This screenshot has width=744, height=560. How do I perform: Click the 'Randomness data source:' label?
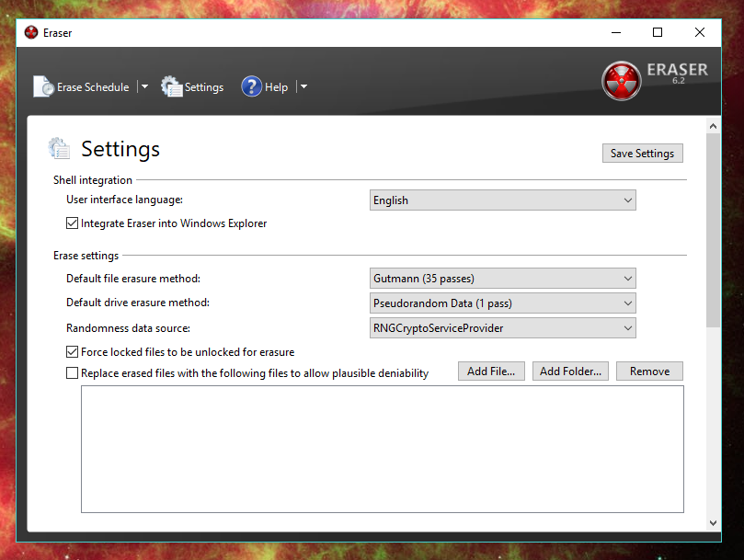[x=128, y=328]
